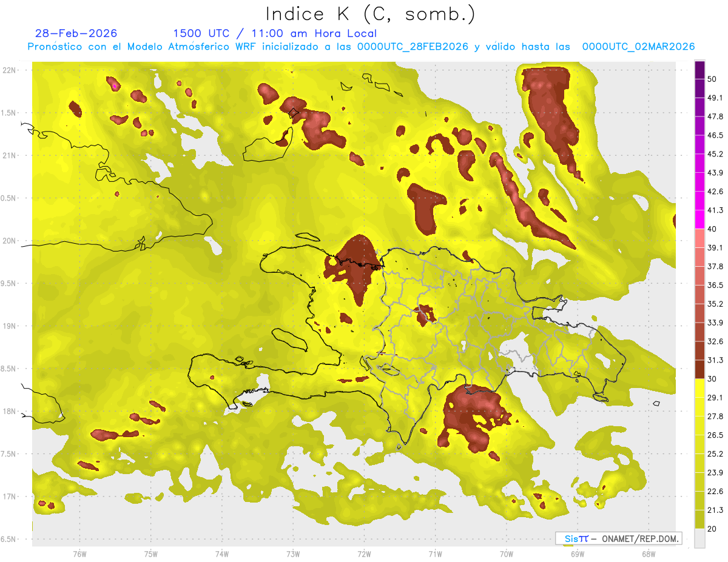Screen dimensions: 728x562
Task: Click the colorbar label "40"
Action: [x=712, y=229]
